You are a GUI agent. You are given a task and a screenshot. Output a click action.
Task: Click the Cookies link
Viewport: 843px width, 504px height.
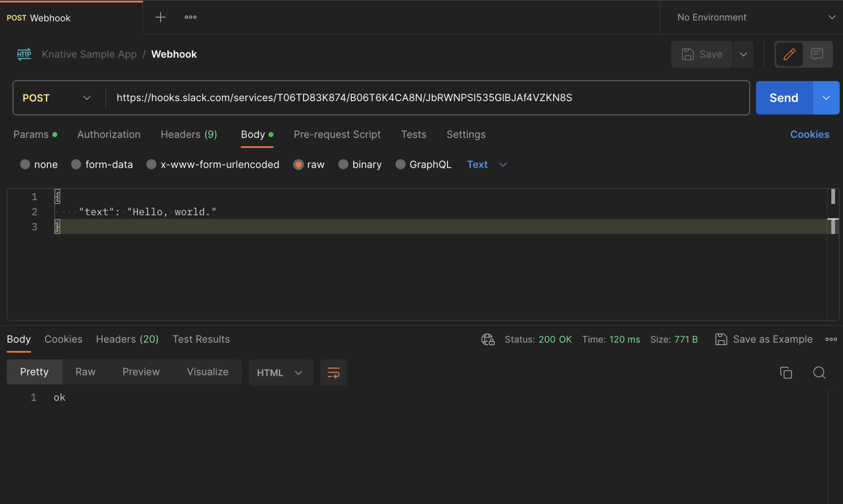[x=809, y=134]
